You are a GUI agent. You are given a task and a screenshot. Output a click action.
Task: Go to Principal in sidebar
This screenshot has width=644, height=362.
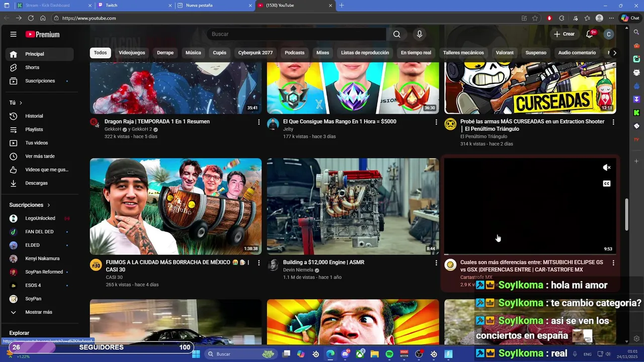click(x=40, y=54)
